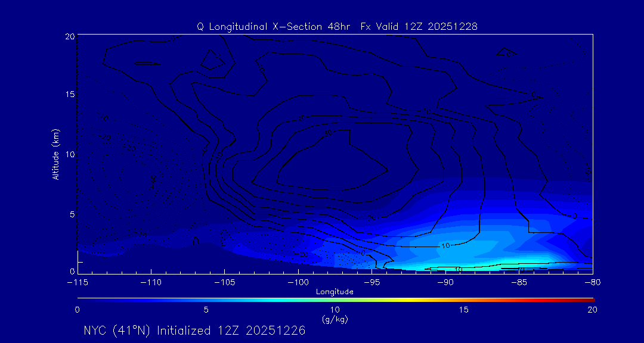
Task: Click the plot title 'Q Longitudinal X-Section 48hr'
Action: (274, 27)
